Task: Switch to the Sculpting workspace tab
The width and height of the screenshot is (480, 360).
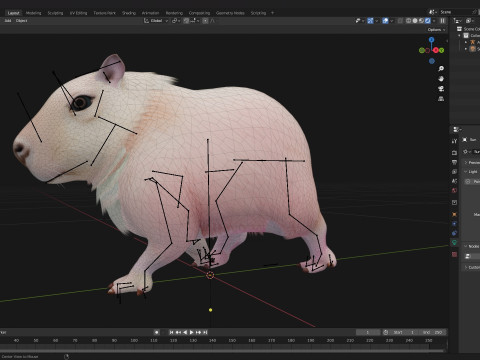Action: pyautogui.click(x=55, y=13)
